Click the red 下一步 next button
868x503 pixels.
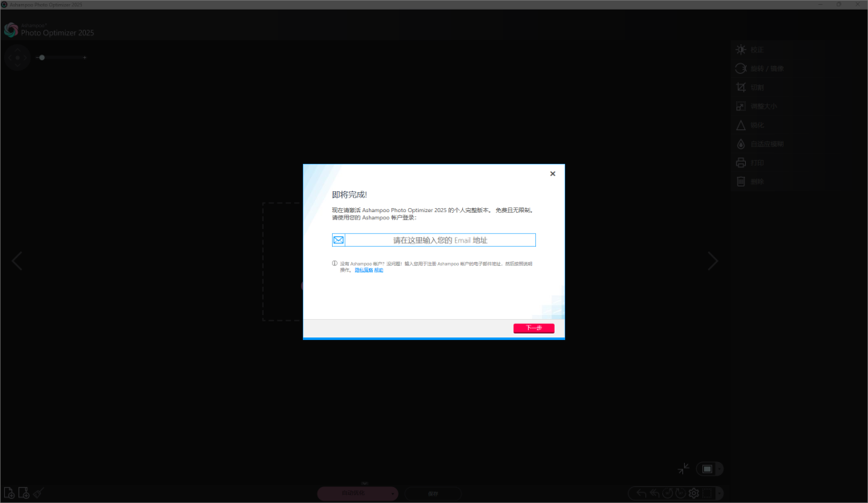(x=534, y=328)
